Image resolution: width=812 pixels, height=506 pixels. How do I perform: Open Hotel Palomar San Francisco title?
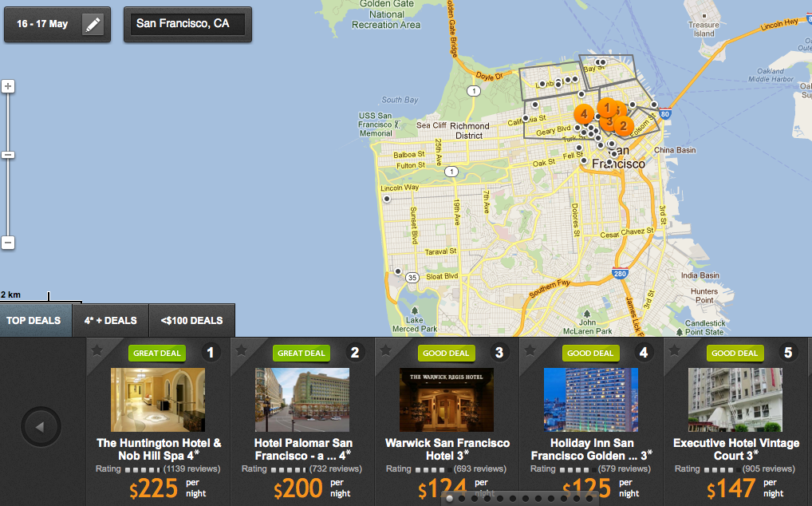(303, 449)
